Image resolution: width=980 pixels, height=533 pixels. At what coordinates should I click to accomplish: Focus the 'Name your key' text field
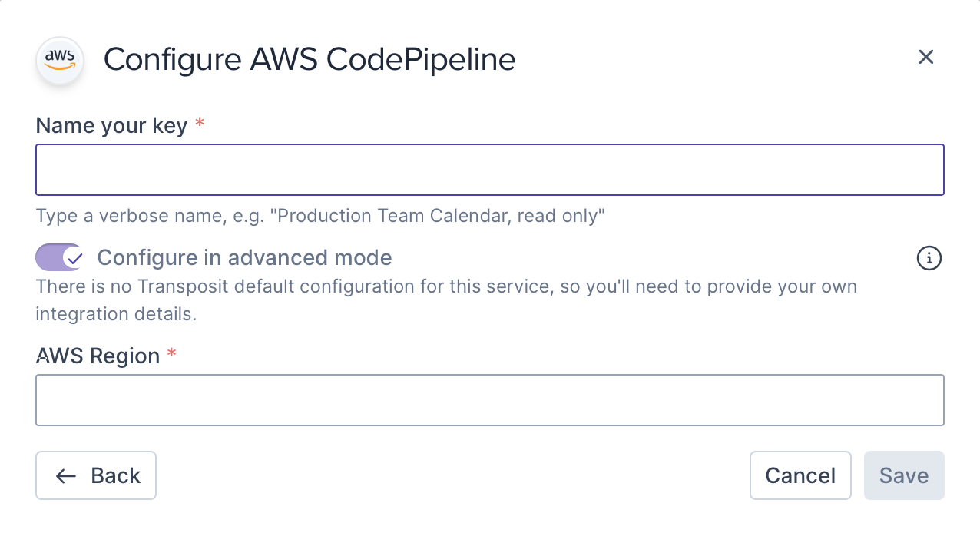489,170
